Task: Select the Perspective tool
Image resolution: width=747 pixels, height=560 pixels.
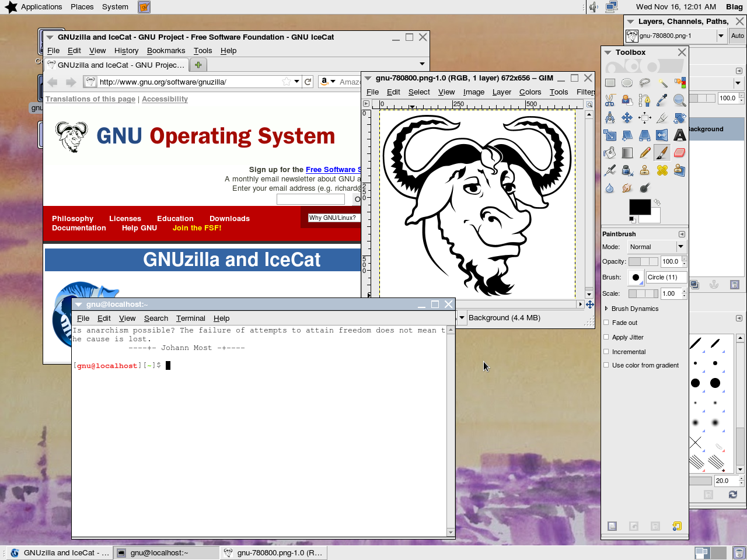Action: click(644, 135)
